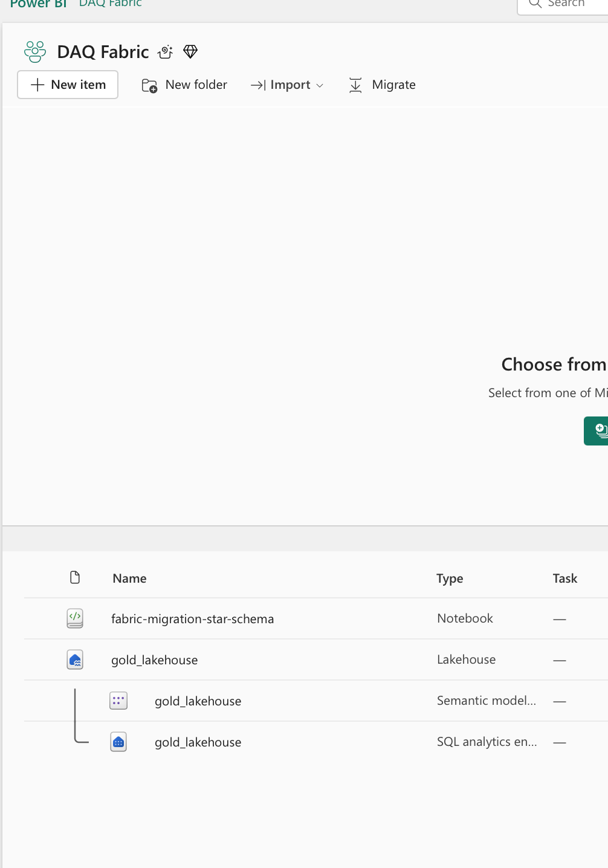The height and width of the screenshot is (868, 608).
Task: Click the New folder button
Action: tap(184, 85)
